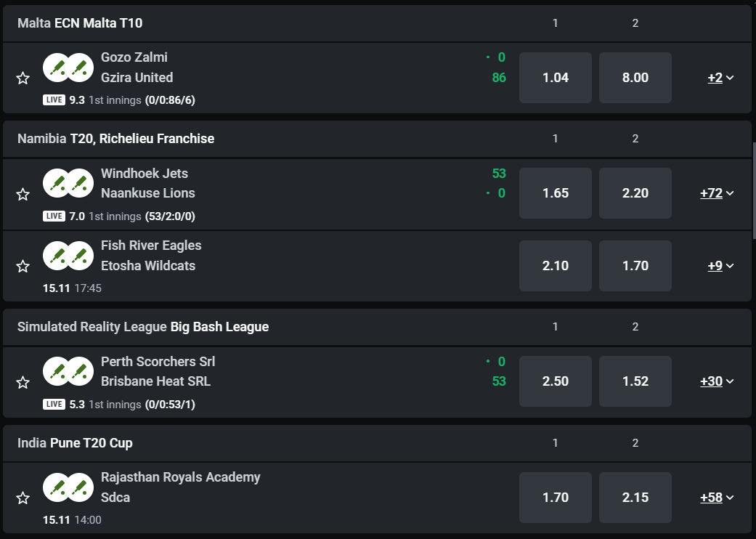Favorite the Gozo Zalmi match star
Screen dimensions: 756x539
pos(23,78)
